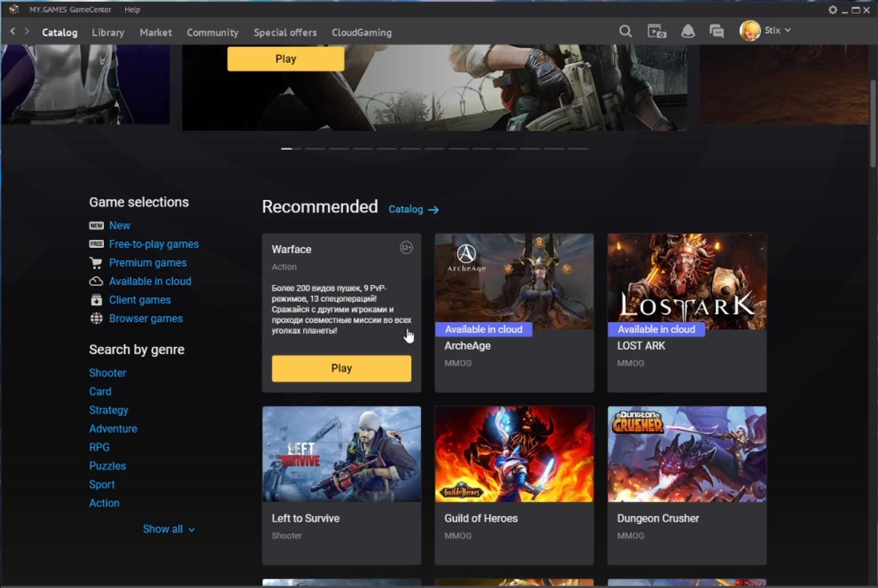Open the settings gear icon
The image size is (878, 588).
pyautogui.click(x=832, y=10)
